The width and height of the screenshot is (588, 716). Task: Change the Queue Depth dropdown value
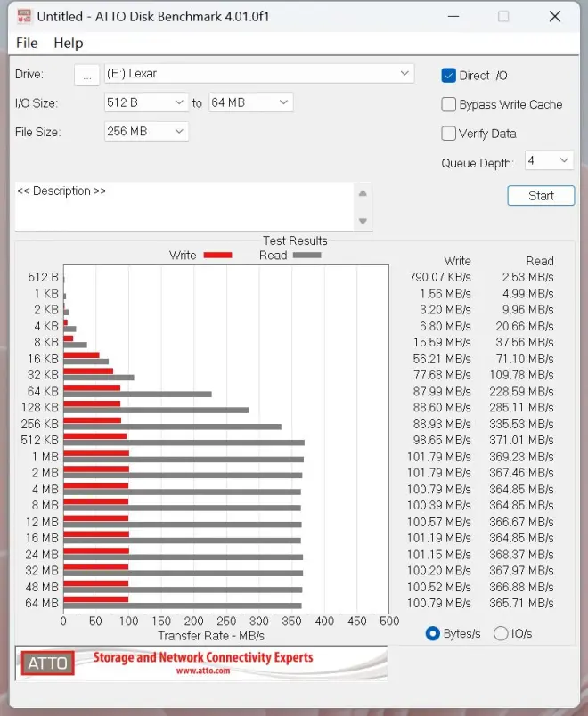(x=549, y=160)
